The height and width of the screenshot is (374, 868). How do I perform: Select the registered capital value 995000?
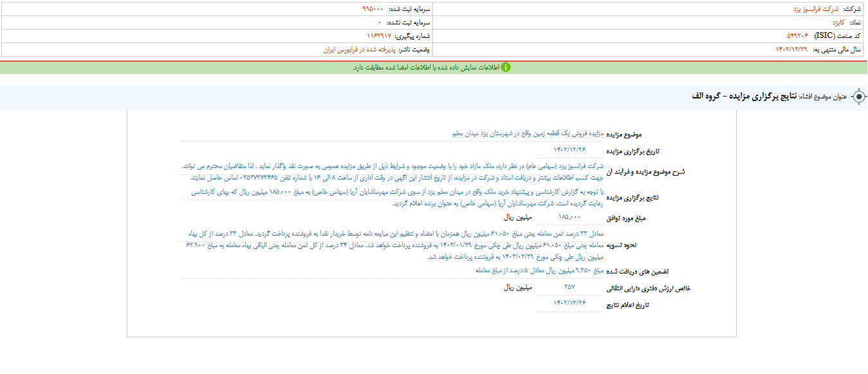373,9
